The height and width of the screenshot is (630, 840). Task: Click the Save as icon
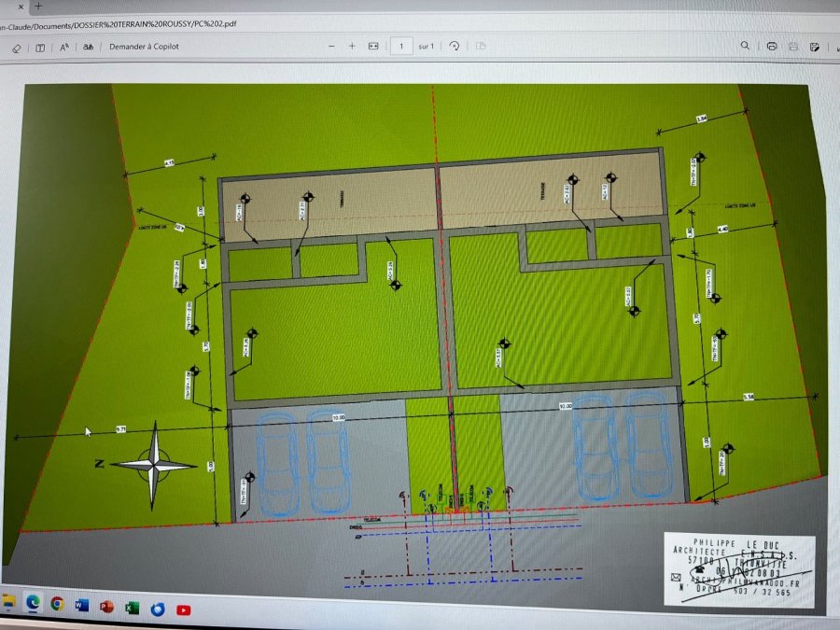pyautogui.click(x=815, y=48)
